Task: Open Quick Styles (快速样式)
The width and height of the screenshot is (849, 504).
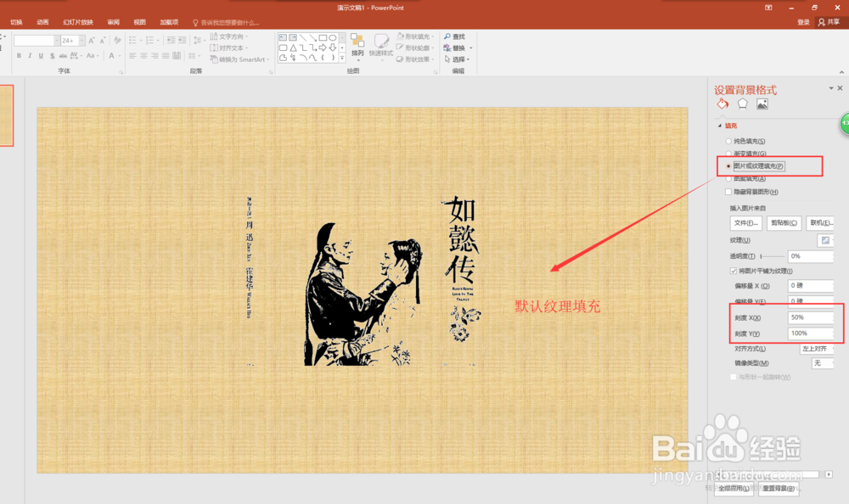Action: [x=380, y=46]
